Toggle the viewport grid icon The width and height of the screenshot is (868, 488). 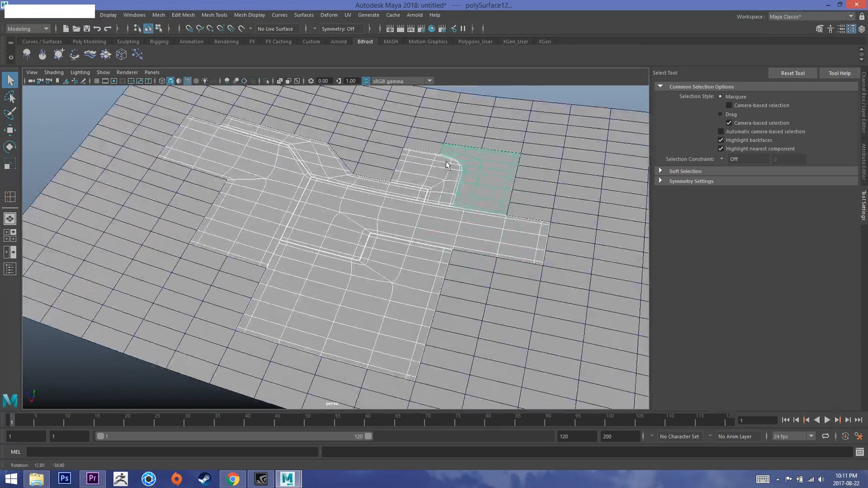(97, 81)
